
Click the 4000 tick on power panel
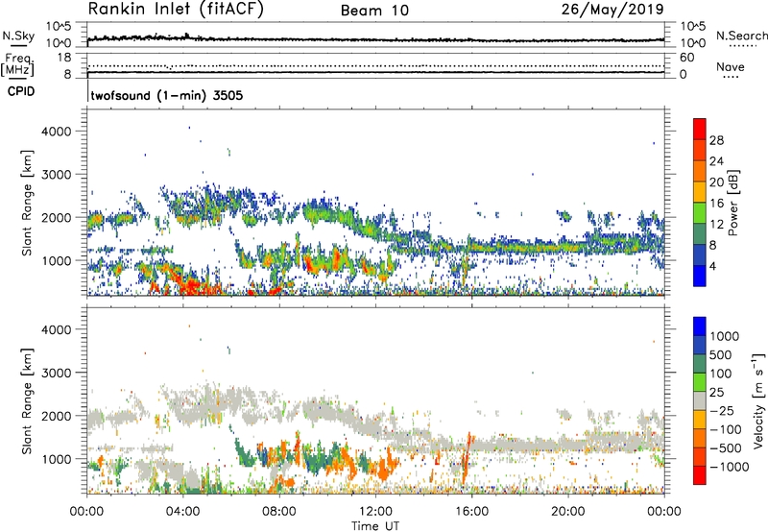[57, 132]
